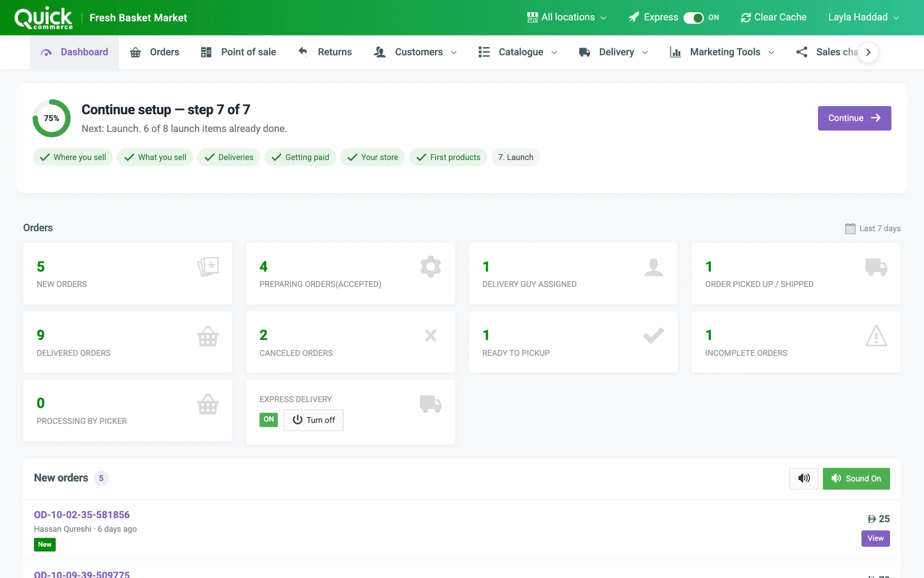924x578 pixels.
Task: Click the photos icon on New Orders card
Action: coord(208,267)
